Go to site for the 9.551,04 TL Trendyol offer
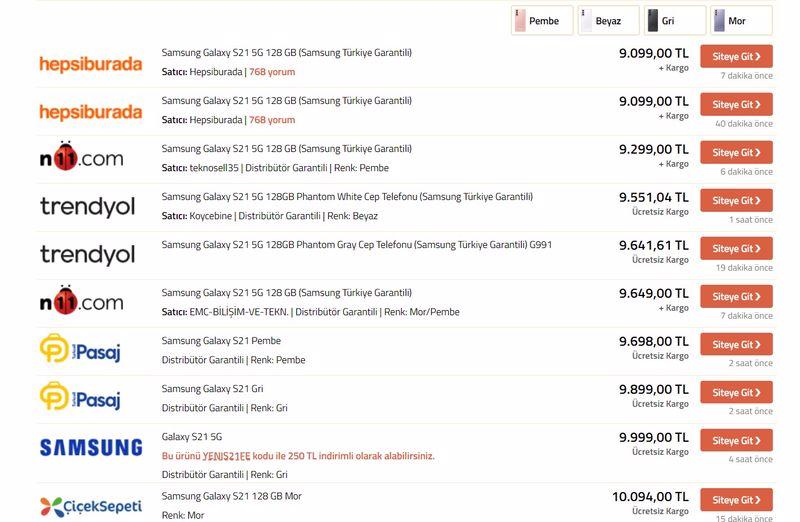The height and width of the screenshot is (522, 800). click(736, 200)
